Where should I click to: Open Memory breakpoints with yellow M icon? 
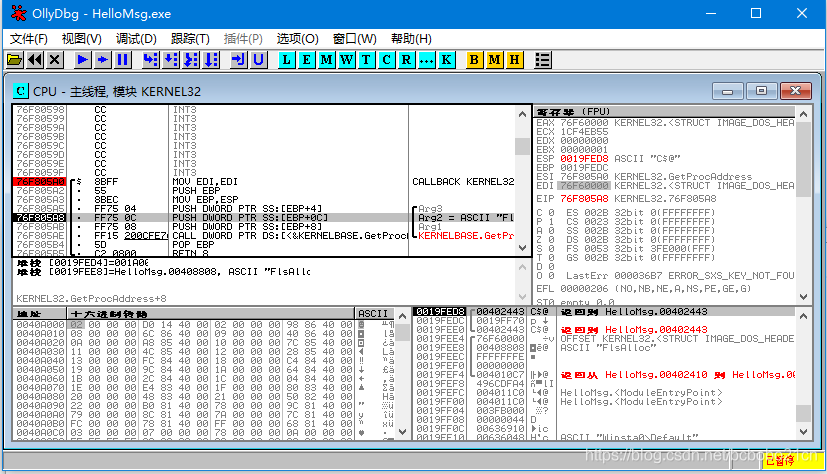(x=494, y=60)
